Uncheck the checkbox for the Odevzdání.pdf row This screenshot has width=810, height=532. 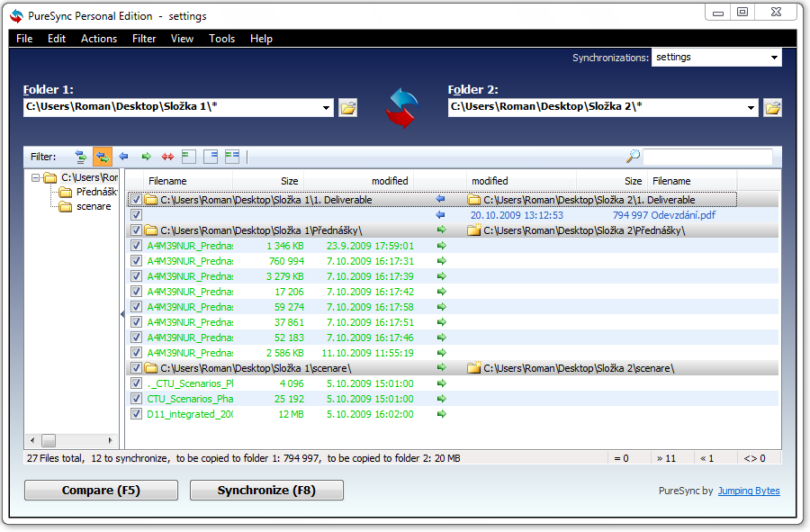(x=136, y=215)
